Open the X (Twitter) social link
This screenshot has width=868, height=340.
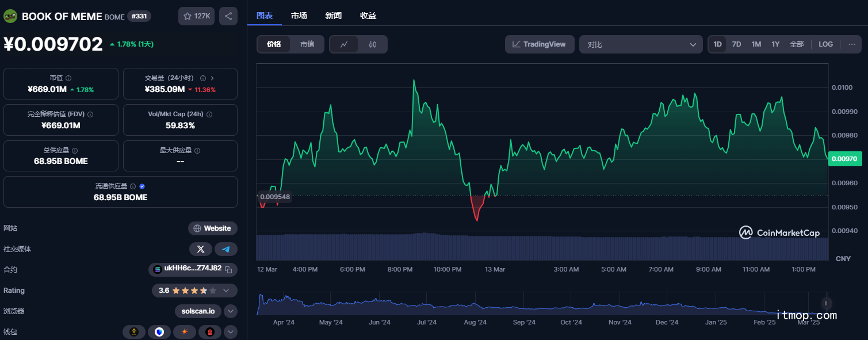point(201,249)
